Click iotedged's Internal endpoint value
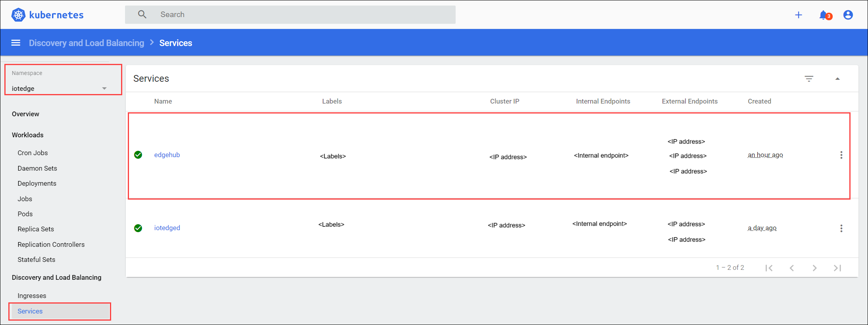 tap(600, 224)
